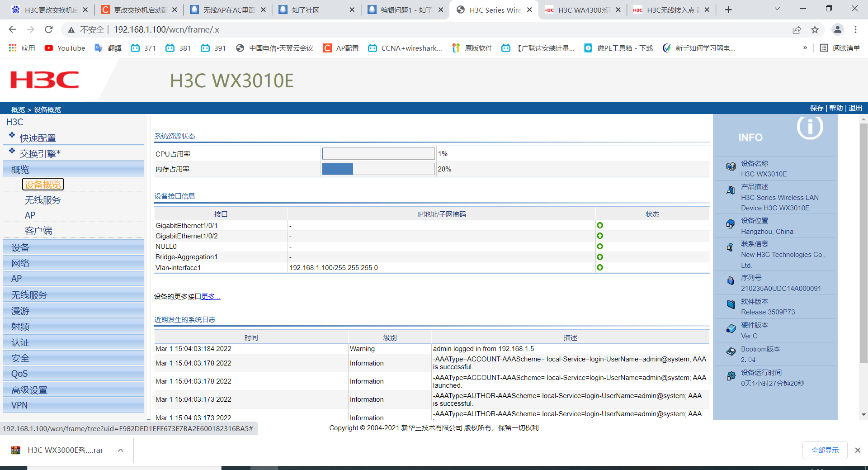The height and width of the screenshot is (470, 868).
Task: Open AP under the 概览 section
Action: pos(30,215)
